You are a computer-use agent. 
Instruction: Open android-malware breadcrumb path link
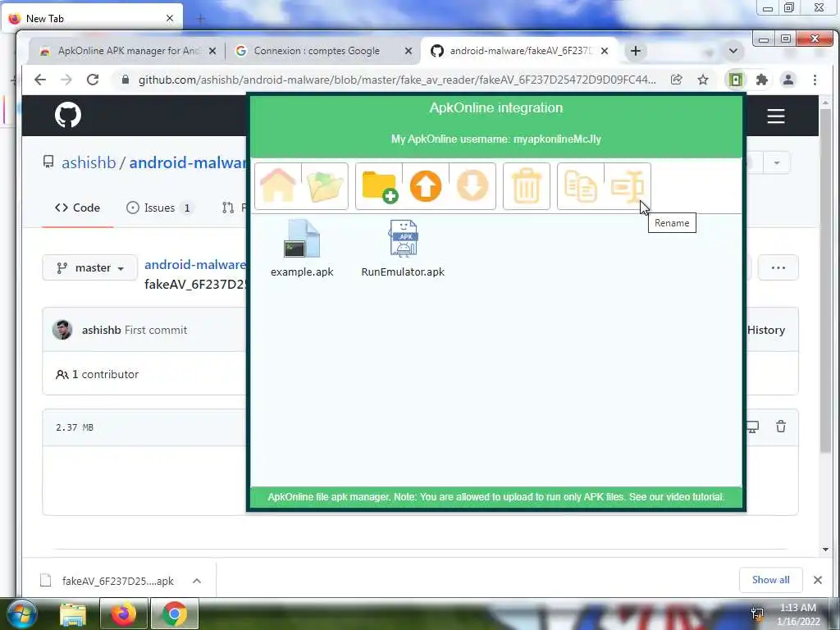pyautogui.click(x=194, y=265)
